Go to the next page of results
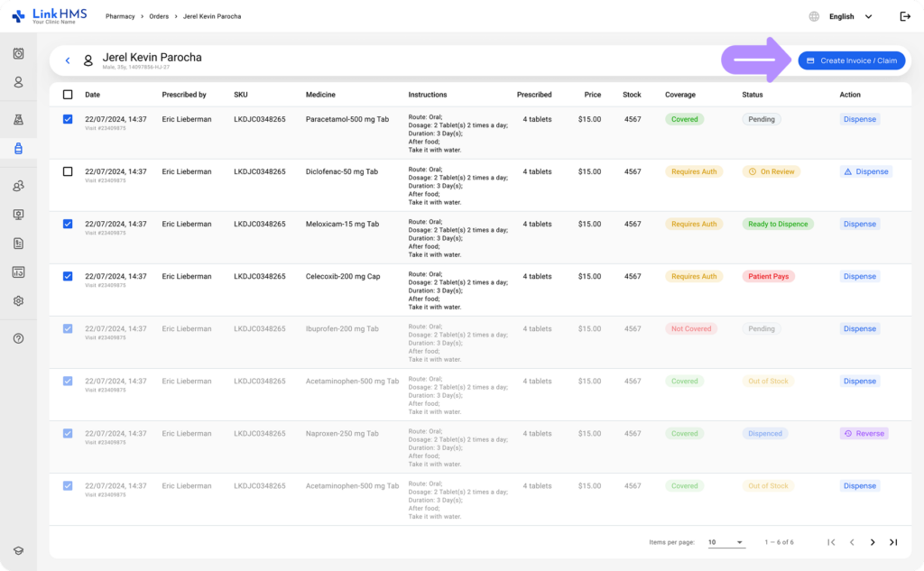The image size is (924, 571). click(x=873, y=542)
